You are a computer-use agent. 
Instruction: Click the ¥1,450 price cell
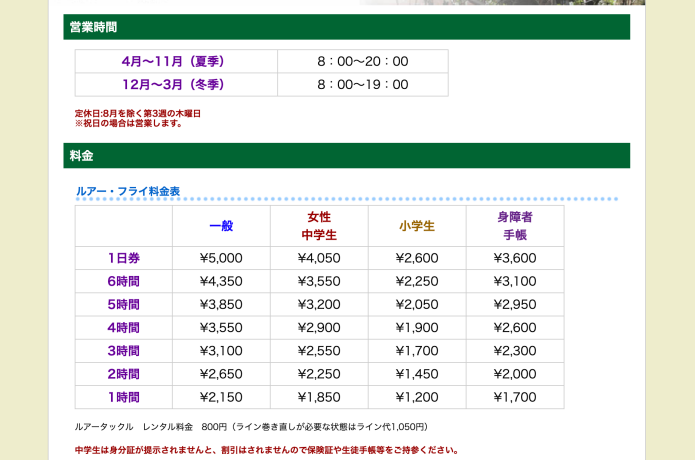click(417, 374)
